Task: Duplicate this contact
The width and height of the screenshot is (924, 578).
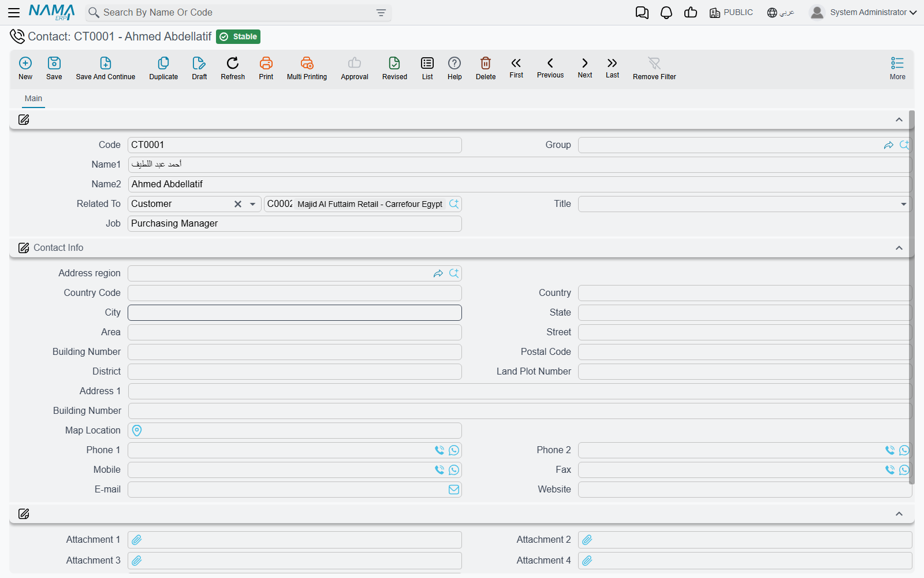Action: pyautogui.click(x=163, y=68)
